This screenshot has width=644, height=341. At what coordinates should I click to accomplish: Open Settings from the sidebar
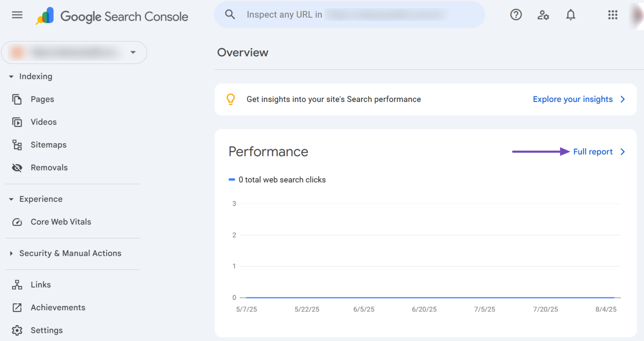pos(46,330)
